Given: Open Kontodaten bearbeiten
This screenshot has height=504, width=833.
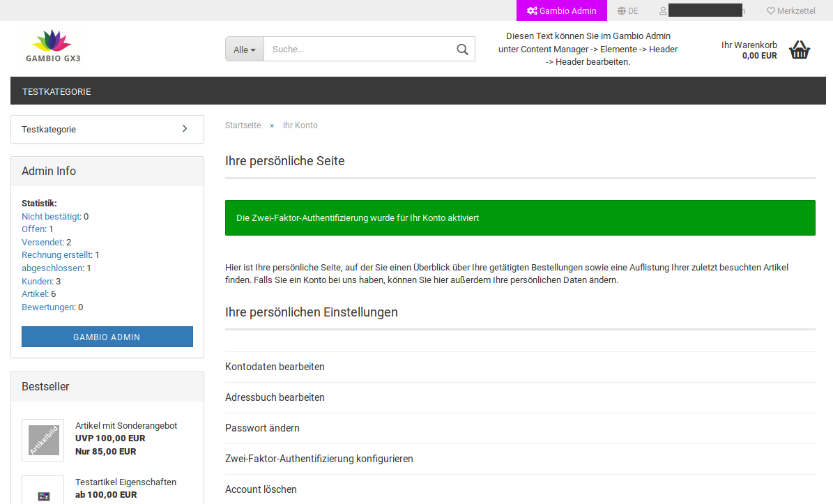Looking at the screenshot, I should (x=275, y=367).
